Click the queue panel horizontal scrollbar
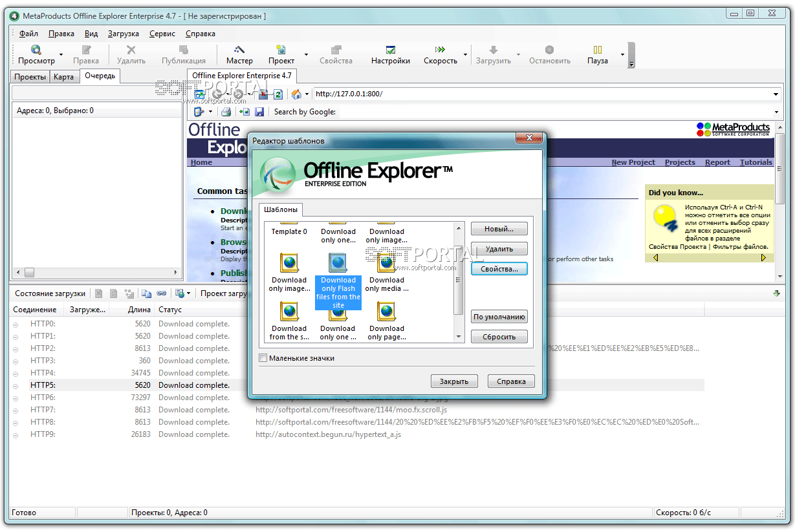The image size is (795, 532). tap(97, 273)
